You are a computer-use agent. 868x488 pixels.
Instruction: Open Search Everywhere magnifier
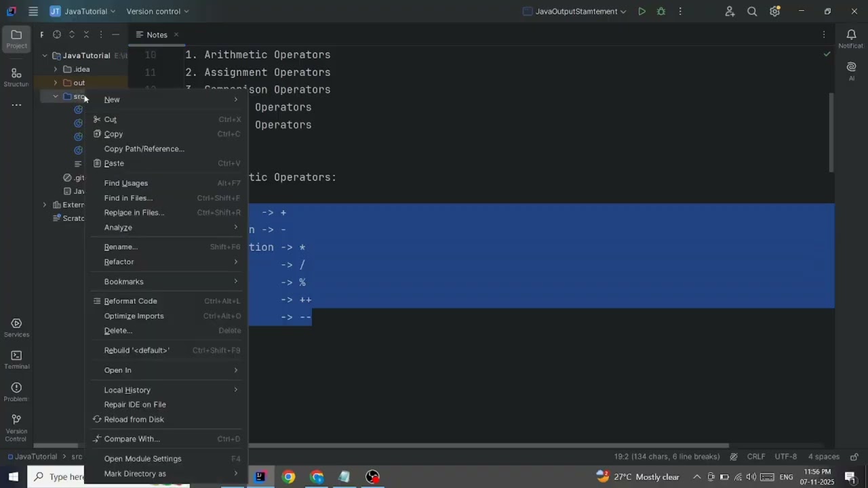click(x=752, y=12)
